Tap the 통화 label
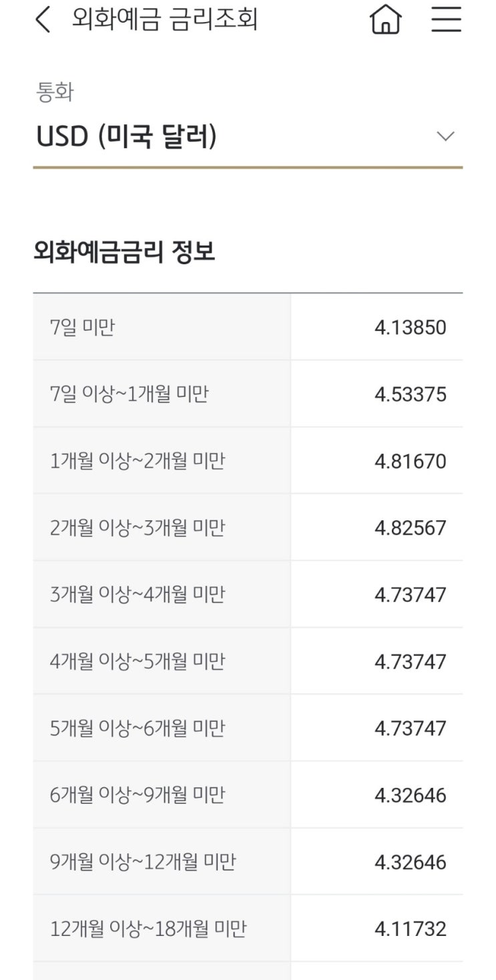Screen dimensions: 496x980 coord(53,93)
